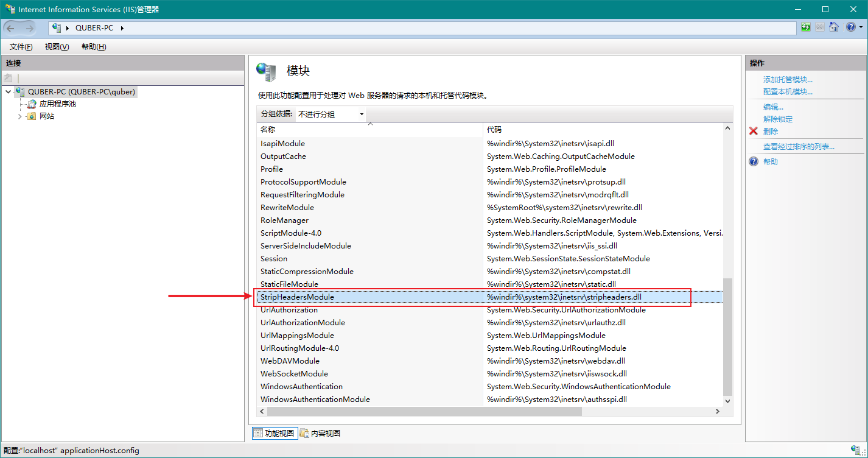
Task: Open the 视图(V) menu
Action: [57, 47]
